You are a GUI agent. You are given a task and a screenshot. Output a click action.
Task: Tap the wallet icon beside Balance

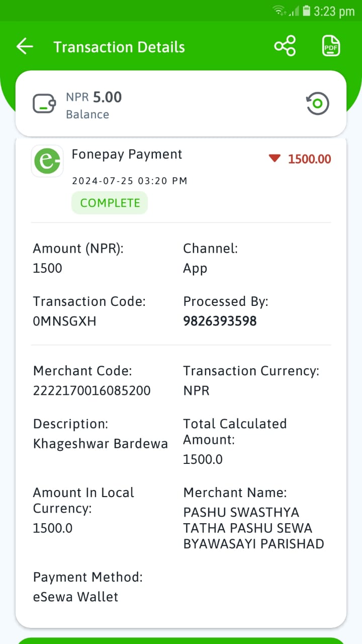coord(44,104)
